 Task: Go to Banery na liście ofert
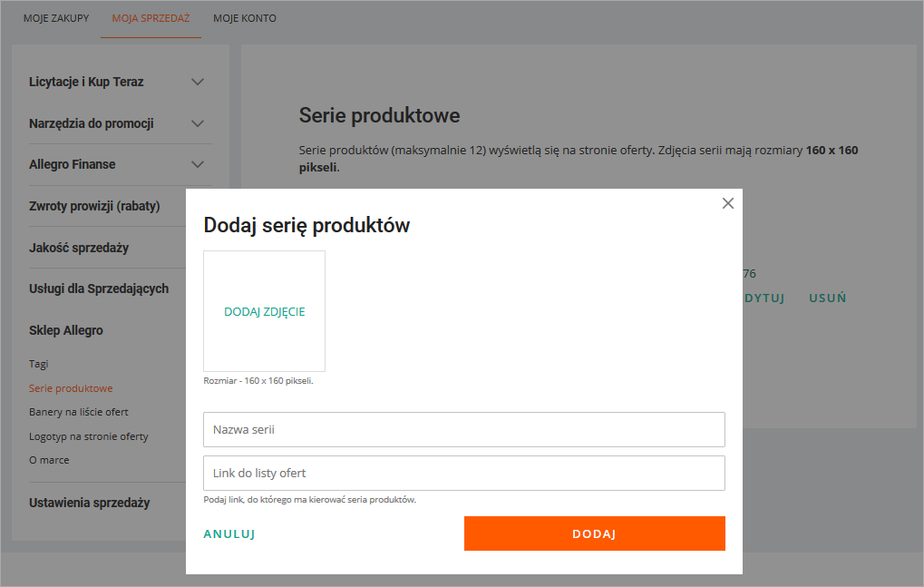click(79, 412)
